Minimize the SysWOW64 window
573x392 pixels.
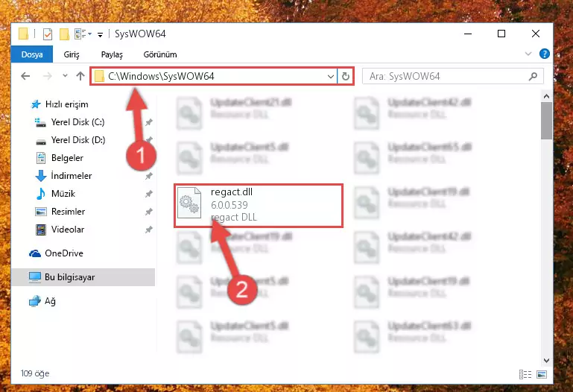pyautogui.click(x=468, y=34)
